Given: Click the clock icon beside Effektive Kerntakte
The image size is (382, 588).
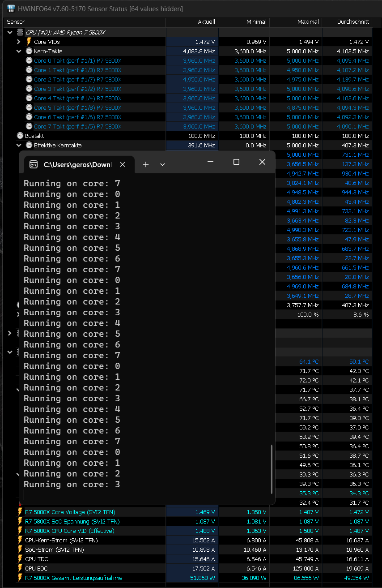Looking at the screenshot, I should click(x=29, y=145).
